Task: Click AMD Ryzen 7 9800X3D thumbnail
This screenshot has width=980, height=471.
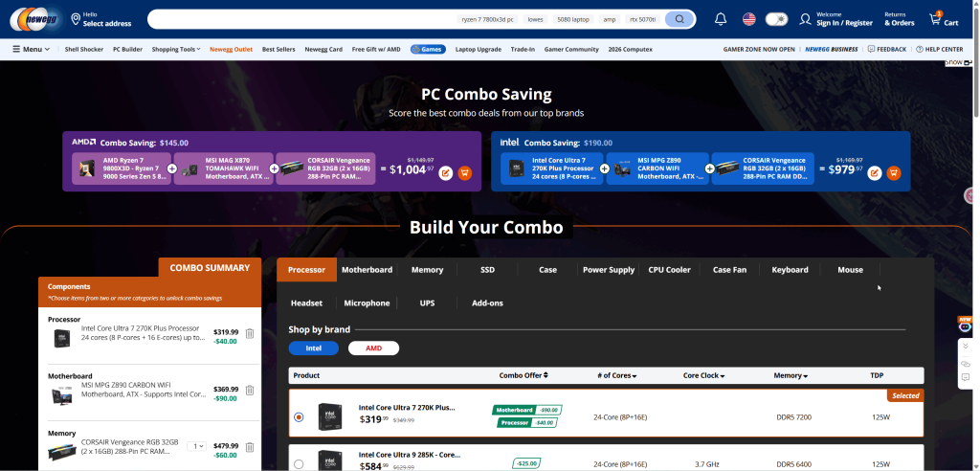Action: point(87,168)
